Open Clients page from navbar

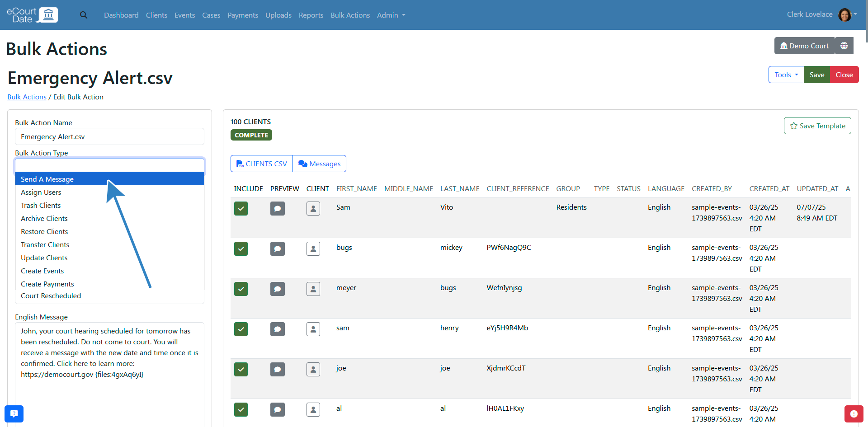click(156, 15)
